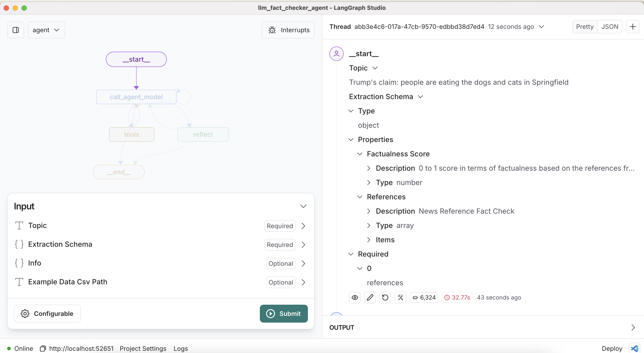Open Project Settings

(x=143, y=349)
